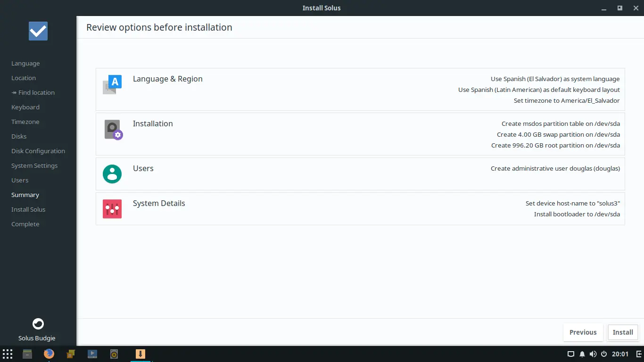Click the 4.00 GB swap partition line
Viewport: 644px width, 362px height.
point(558,135)
